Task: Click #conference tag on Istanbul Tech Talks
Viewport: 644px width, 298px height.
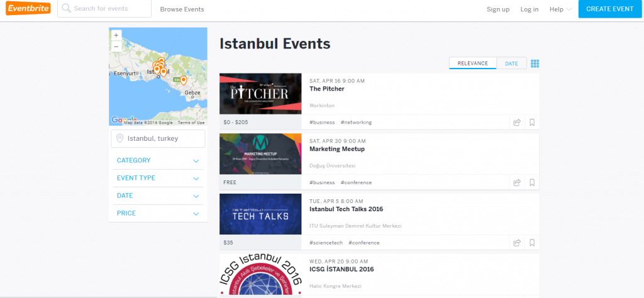Action: [364, 243]
